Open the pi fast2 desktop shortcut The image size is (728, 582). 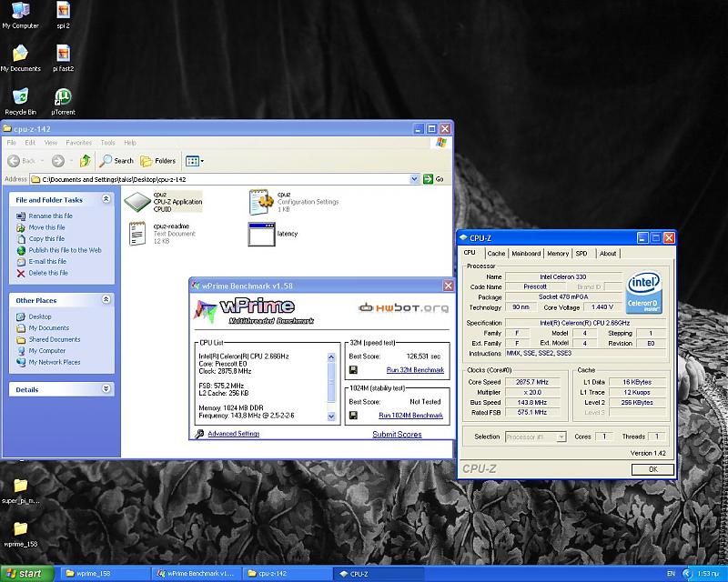click(63, 58)
